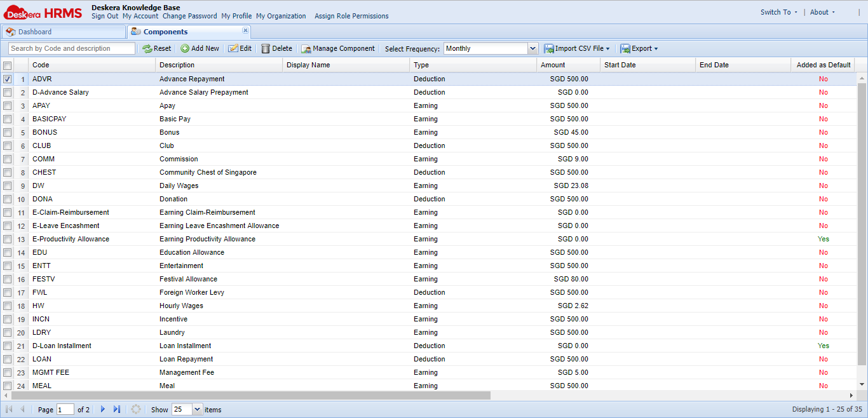
Task: Check the FWL row checkbox
Action: [7, 293]
